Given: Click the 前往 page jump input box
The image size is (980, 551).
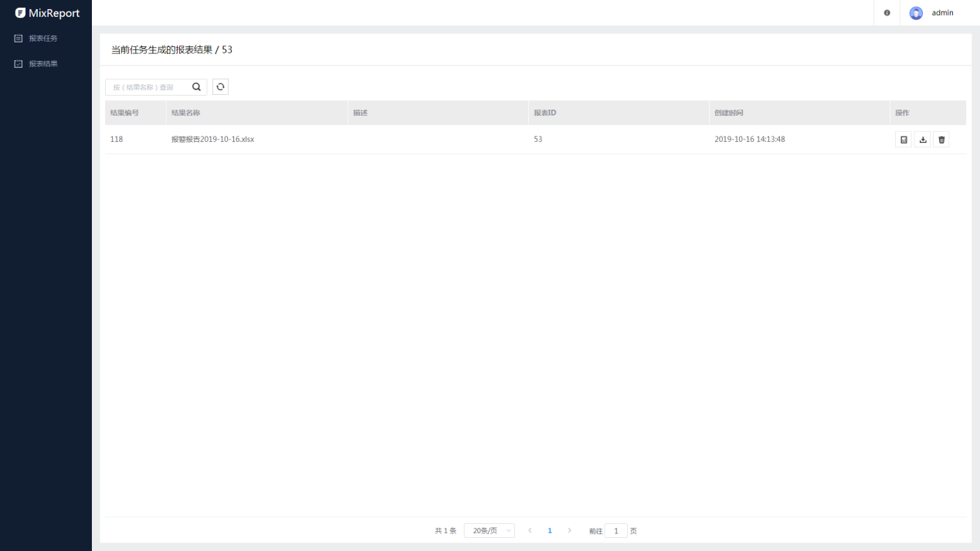Looking at the screenshot, I should [615, 531].
